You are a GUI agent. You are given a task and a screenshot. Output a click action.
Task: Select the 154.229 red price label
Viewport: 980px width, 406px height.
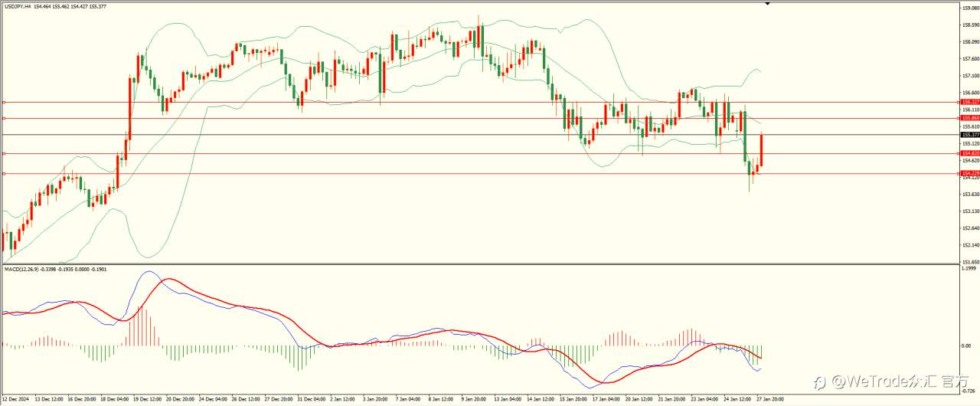(x=969, y=173)
